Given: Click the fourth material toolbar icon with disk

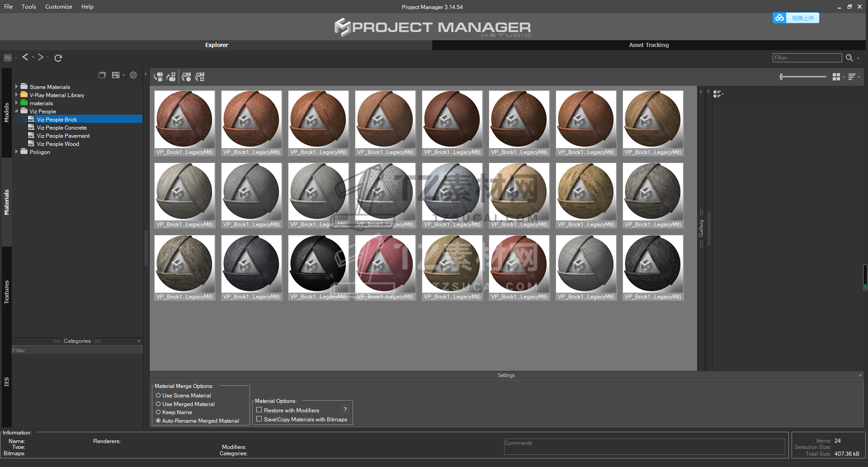Looking at the screenshot, I should pos(200,77).
